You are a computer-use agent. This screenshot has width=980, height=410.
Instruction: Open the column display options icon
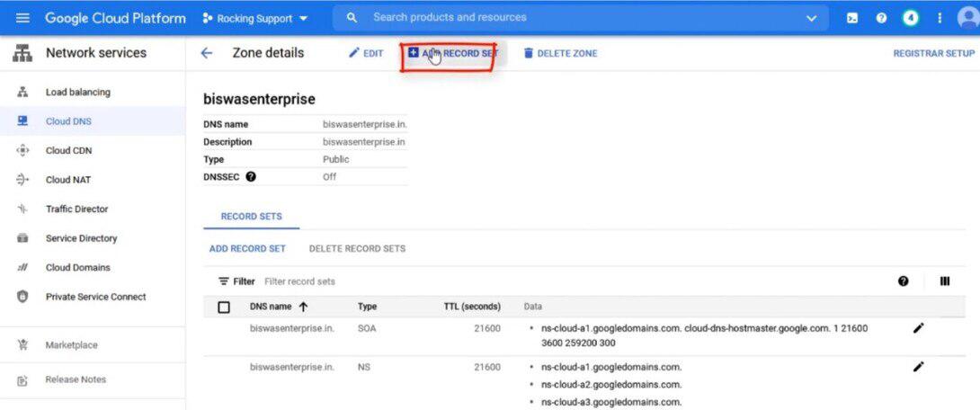click(x=944, y=281)
